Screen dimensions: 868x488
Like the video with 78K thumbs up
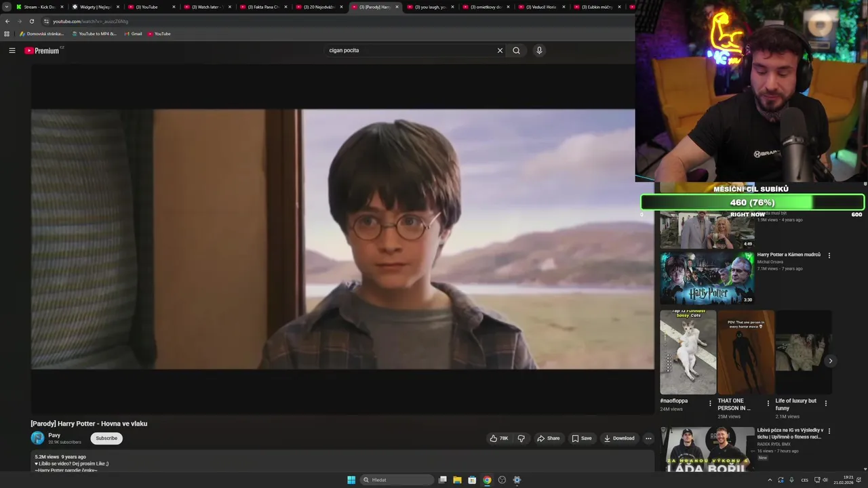point(499,439)
